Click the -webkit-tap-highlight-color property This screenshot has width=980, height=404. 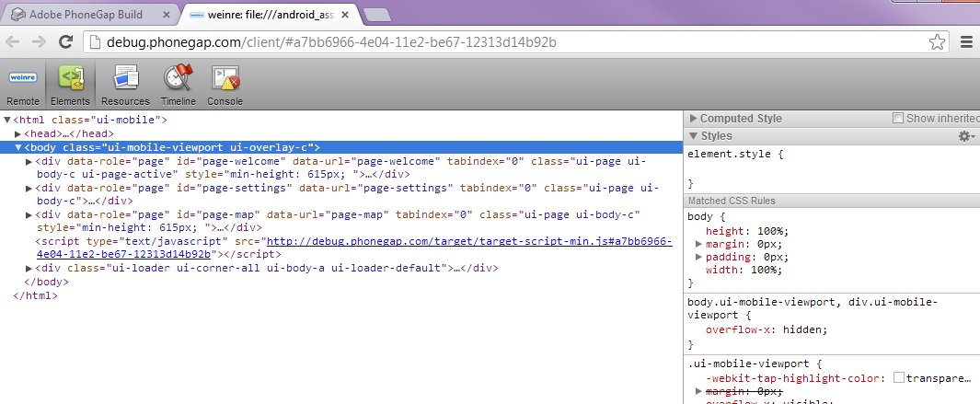[x=838, y=377]
